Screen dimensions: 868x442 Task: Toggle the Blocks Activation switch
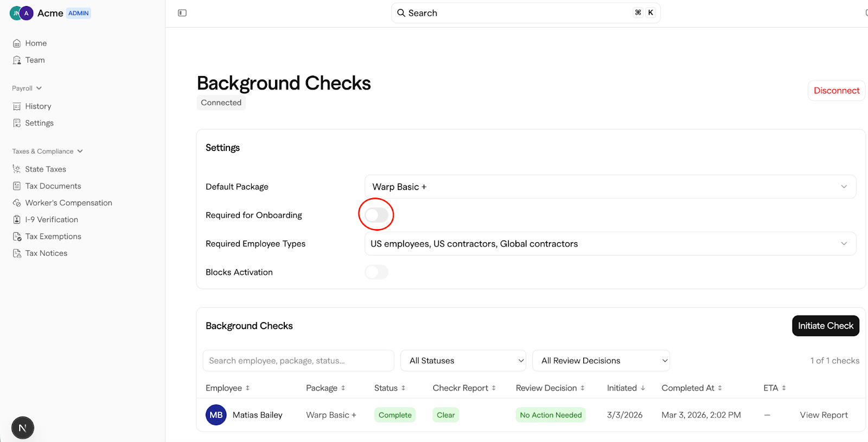[x=376, y=272]
